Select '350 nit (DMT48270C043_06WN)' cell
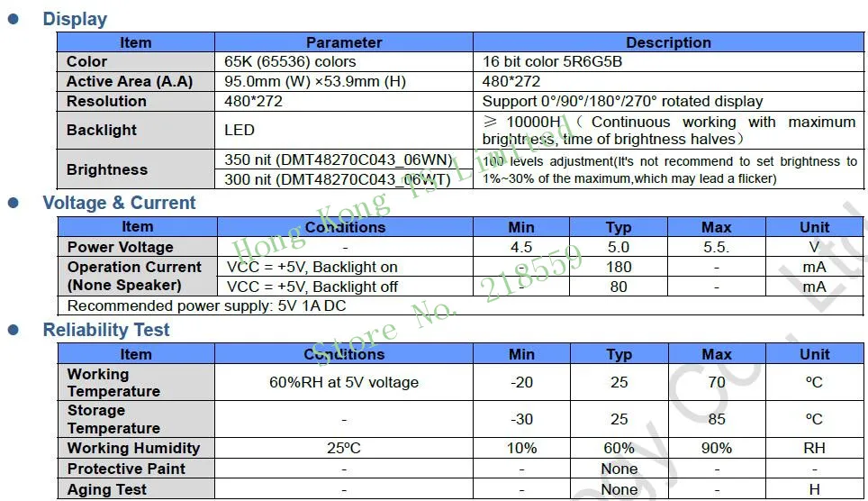 pos(339,159)
